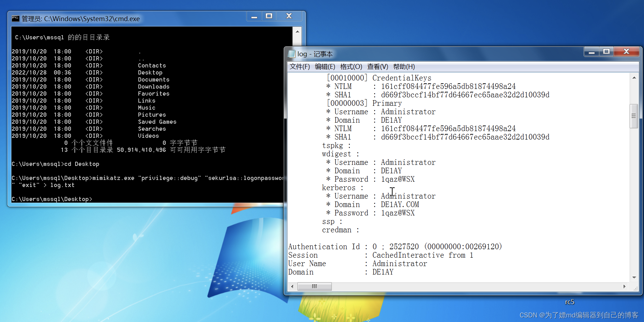Click Notepad horizontal scrollbar right arrow
The height and width of the screenshot is (322, 644).
tap(624, 286)
